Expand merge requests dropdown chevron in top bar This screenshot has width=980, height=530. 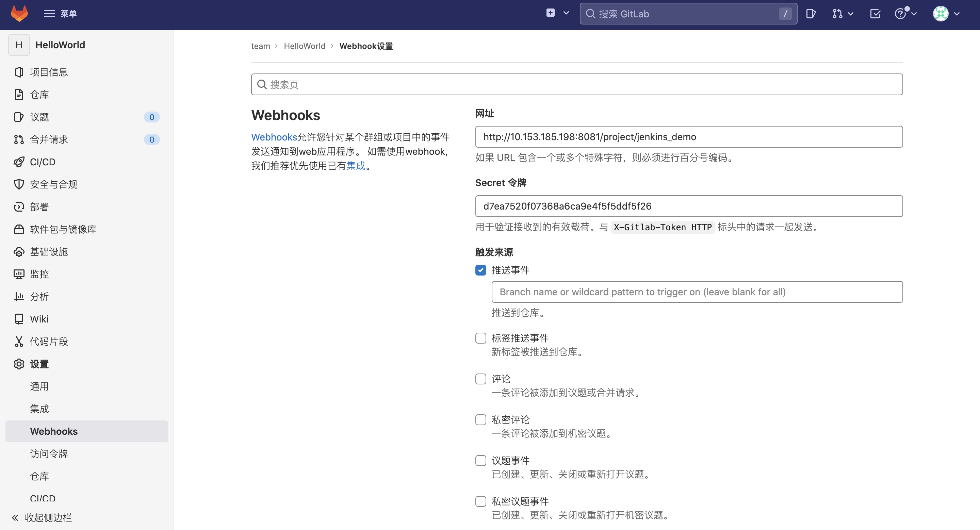(851, 14)
